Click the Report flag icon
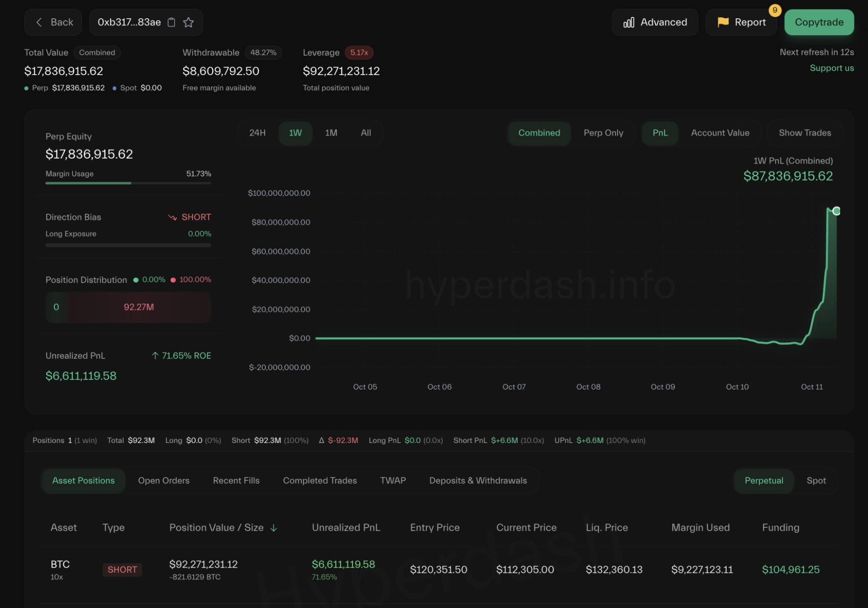 [723, 22]
